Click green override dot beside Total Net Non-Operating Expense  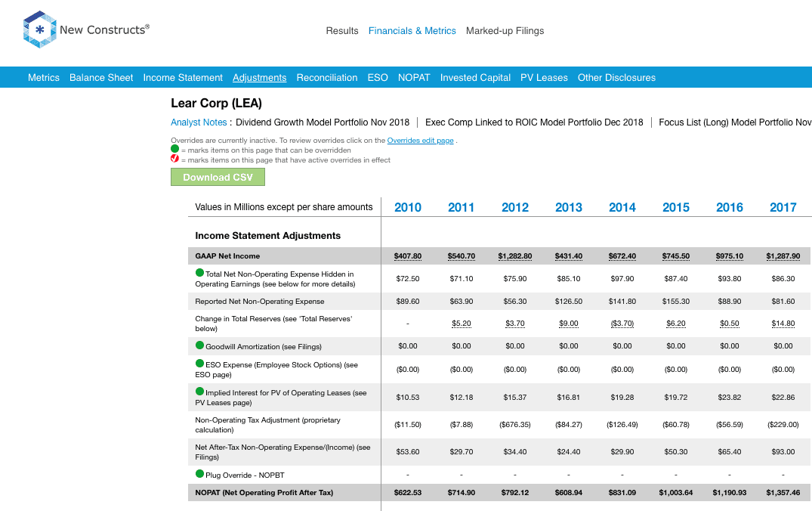coord(199,273)
